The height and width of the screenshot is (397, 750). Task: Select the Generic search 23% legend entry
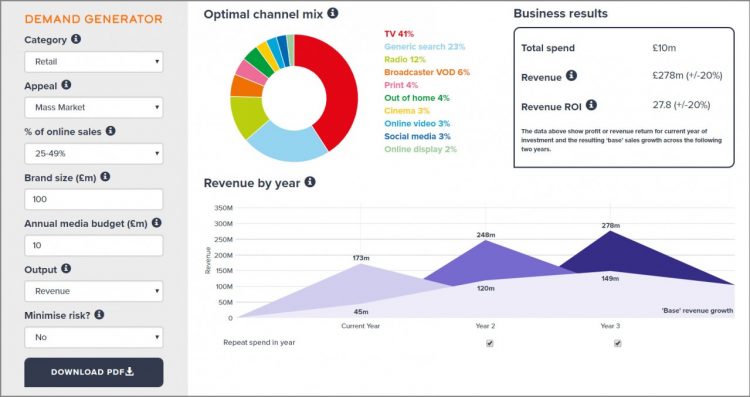(424, 47)
